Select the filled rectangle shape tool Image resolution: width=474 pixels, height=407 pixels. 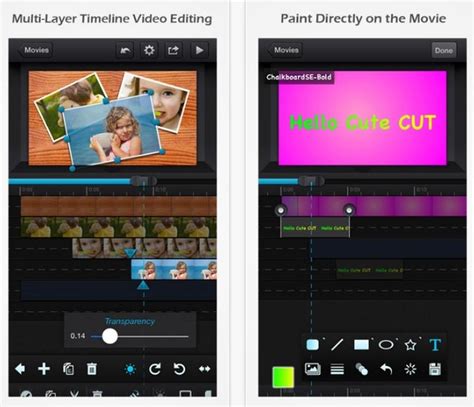click(361, 344)
